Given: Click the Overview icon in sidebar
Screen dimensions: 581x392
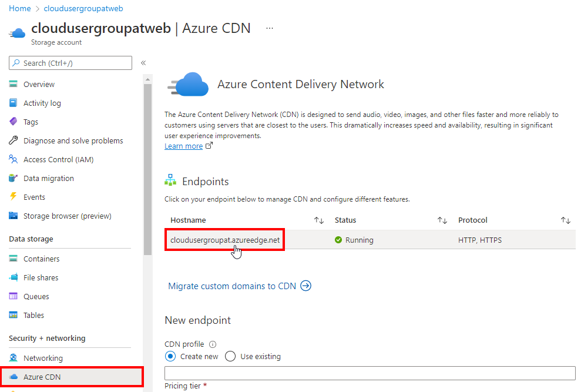Looking at the screenshot, I should pyautogui.click(x=14, y=84).
